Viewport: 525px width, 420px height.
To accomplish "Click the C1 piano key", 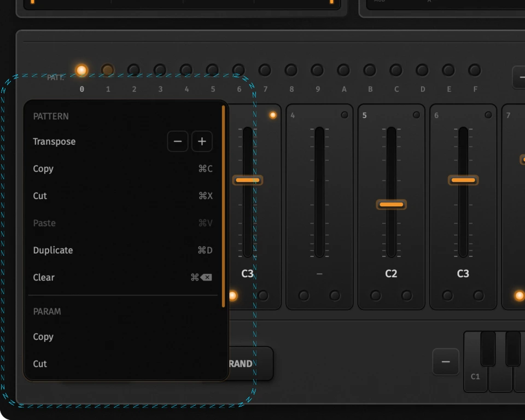I will click(x=475, y=376).
